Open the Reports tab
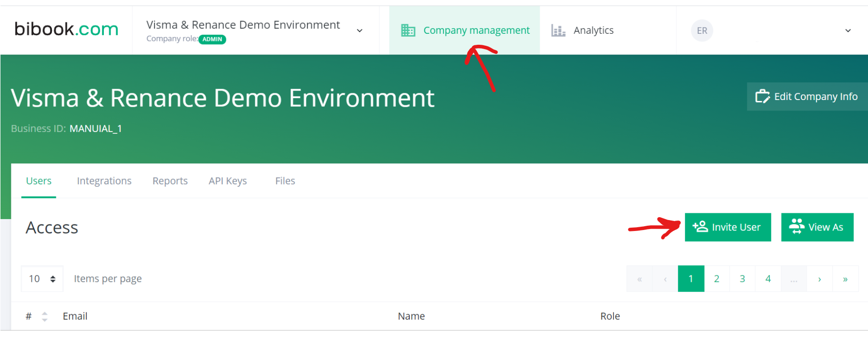 pos(170,181)
